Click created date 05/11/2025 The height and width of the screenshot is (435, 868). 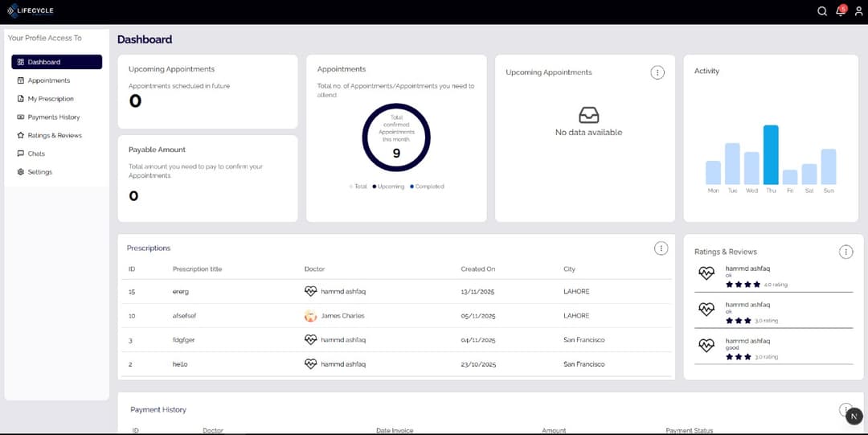coord(478,316)
